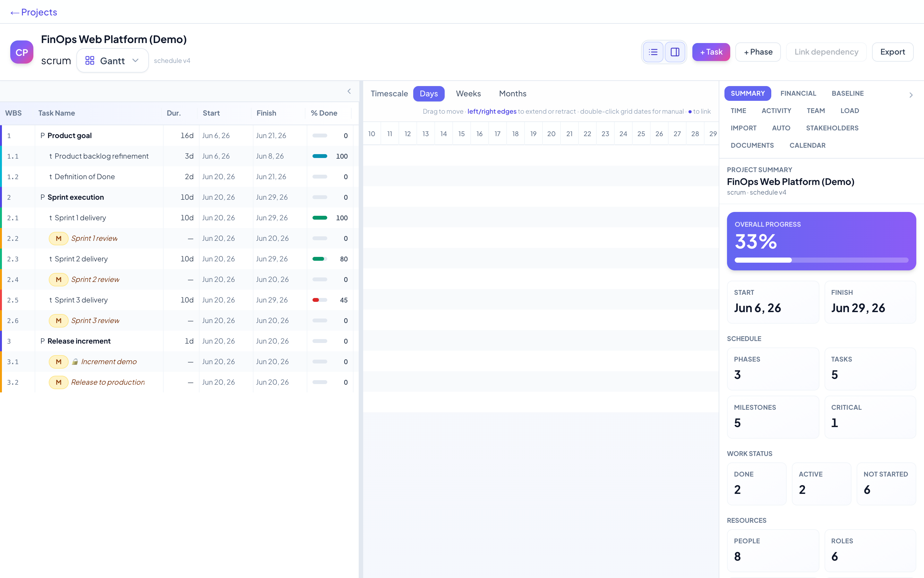Click task icon beside Sprint 2 delivery
Image resolution: width=924 pixels, height=578 pixels.
[50, 259]
